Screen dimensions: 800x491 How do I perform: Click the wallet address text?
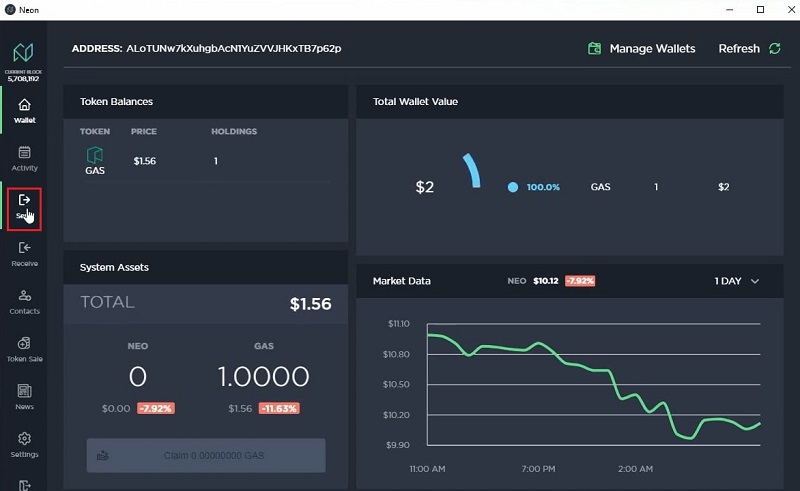[233, 48]
